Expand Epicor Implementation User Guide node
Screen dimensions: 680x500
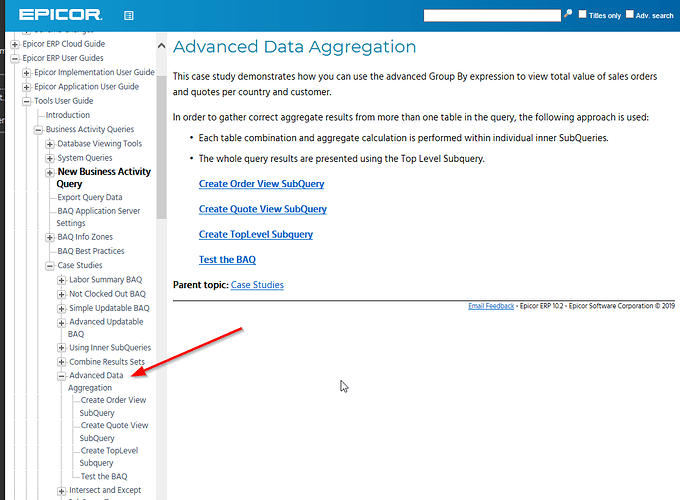26,73
